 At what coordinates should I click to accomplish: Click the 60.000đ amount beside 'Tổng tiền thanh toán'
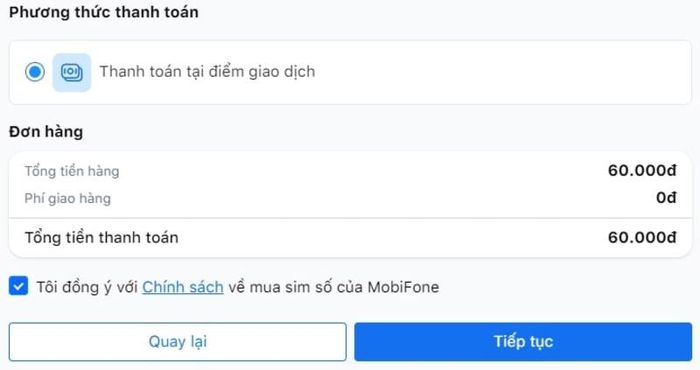click(642, 237)
